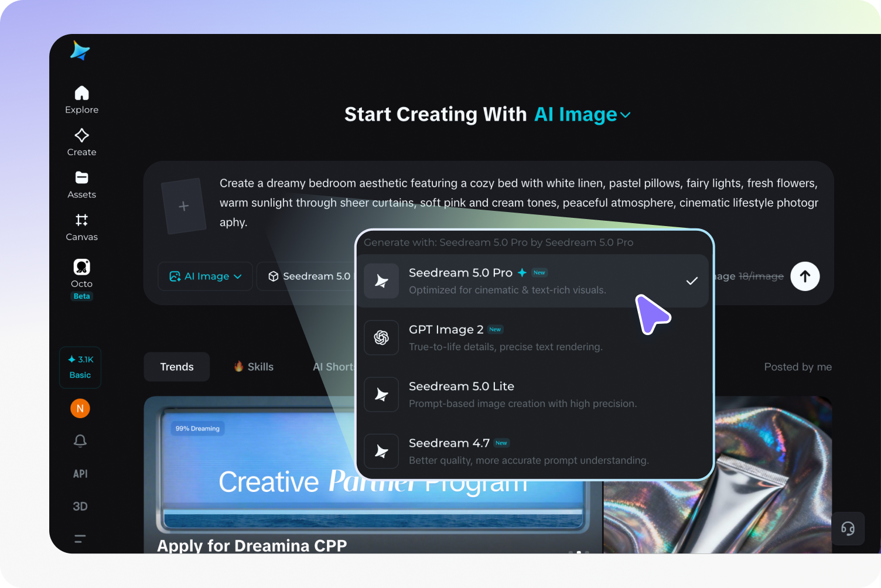This screenshot has height=588, width=881.
Task: Click 'Better quality, more accurate prompt understanding.' text
Action: coord(528,460)
